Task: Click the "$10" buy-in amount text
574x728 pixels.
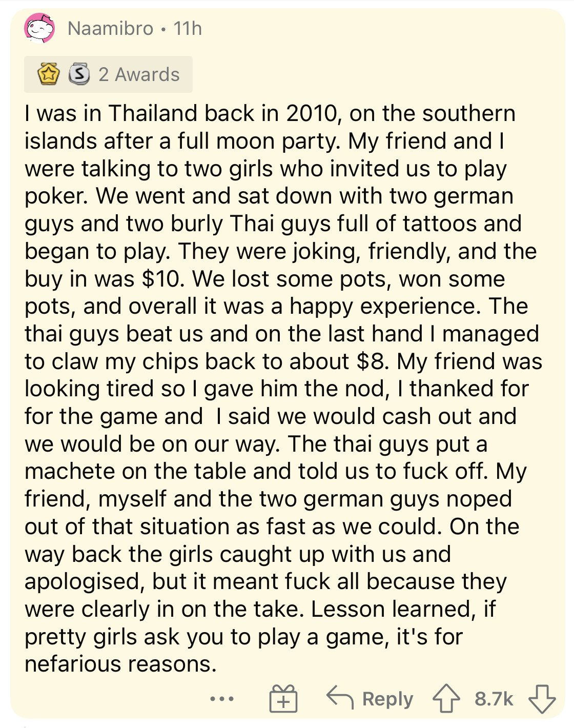Action: click(x=162, y=279)
